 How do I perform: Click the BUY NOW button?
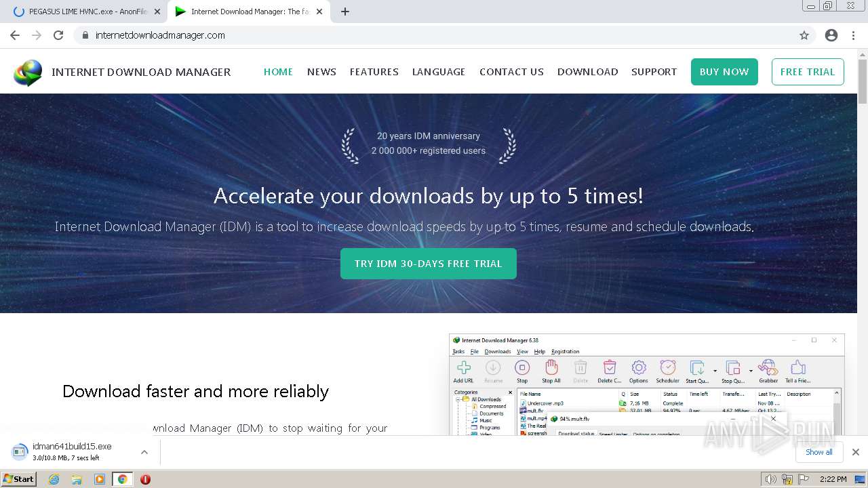click(724, 72)
